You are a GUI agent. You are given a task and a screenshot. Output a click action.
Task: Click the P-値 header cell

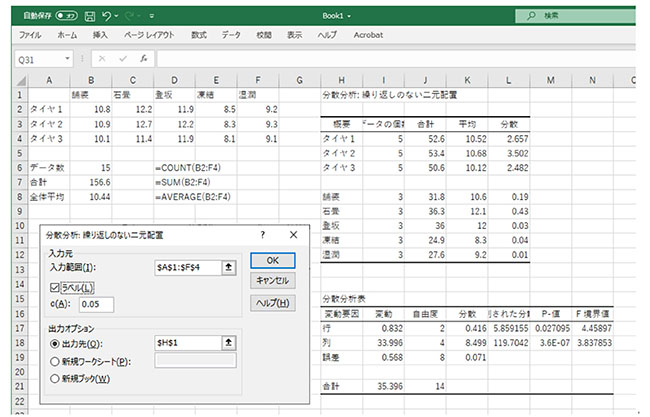551,314
